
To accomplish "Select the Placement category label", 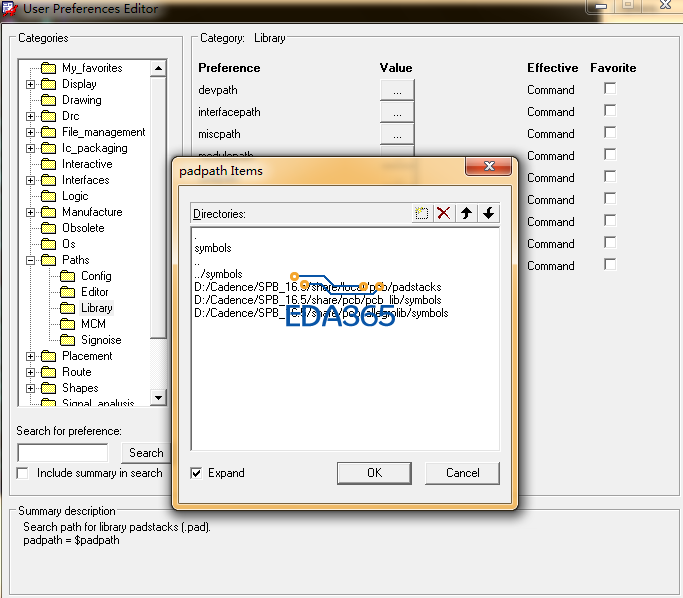I will point(87,356).
